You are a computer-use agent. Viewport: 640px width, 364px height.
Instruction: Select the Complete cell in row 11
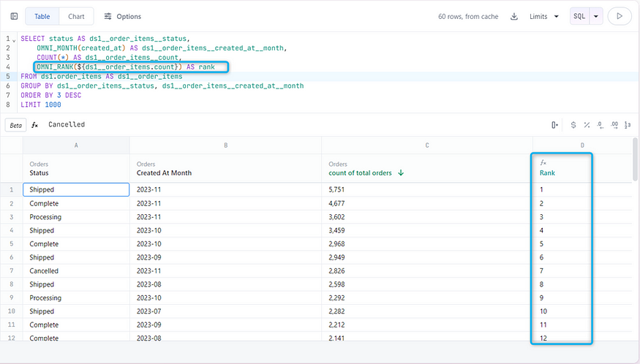[x=76, y=325]
